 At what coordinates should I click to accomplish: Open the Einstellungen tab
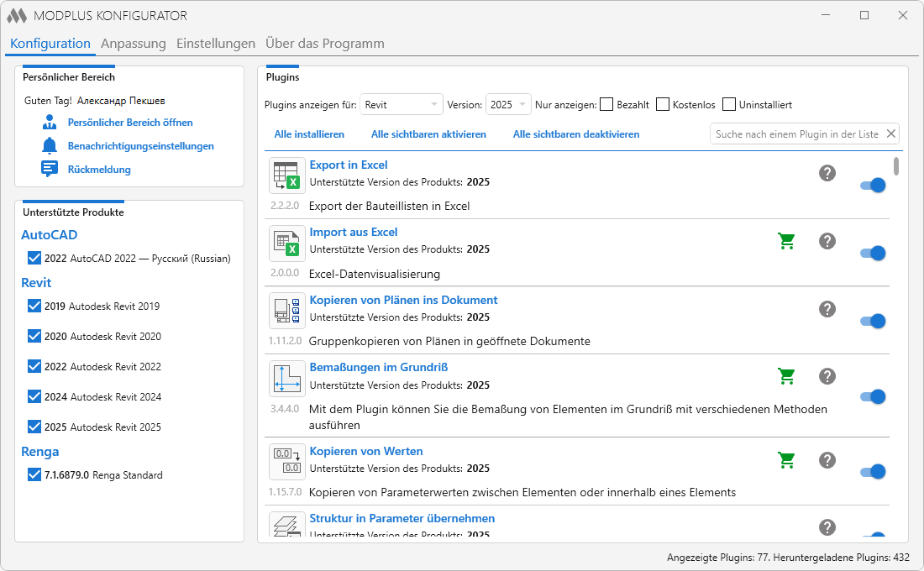pyautogui.click(x=216, y=43)
